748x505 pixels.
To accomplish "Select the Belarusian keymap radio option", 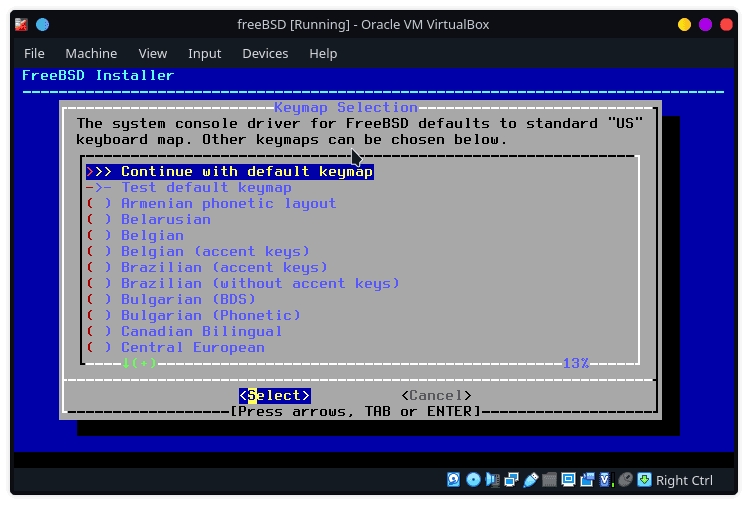I will [148, 219].
